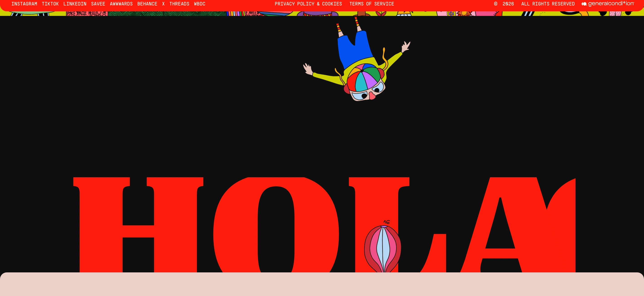The height and width of the screenshot is (296, 644).
Task: Click the generalcondition logo
Action: pos(607,3)
